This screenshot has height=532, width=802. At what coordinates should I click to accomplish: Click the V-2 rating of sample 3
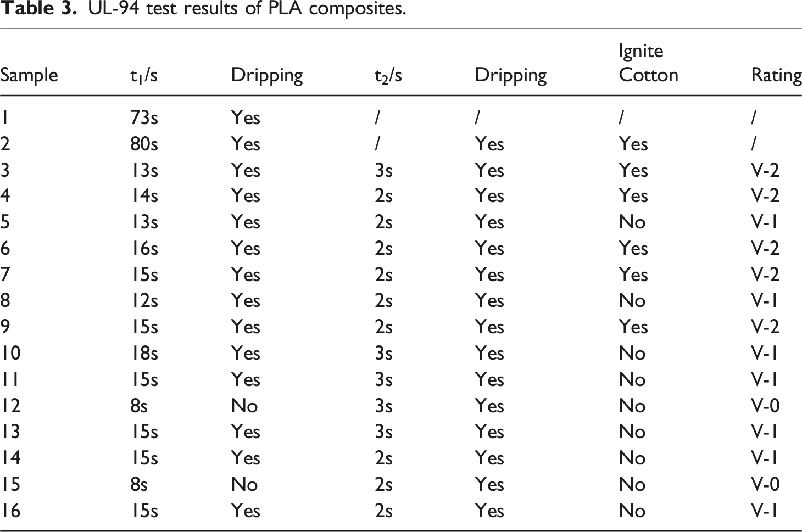click(x=765, y=170)
